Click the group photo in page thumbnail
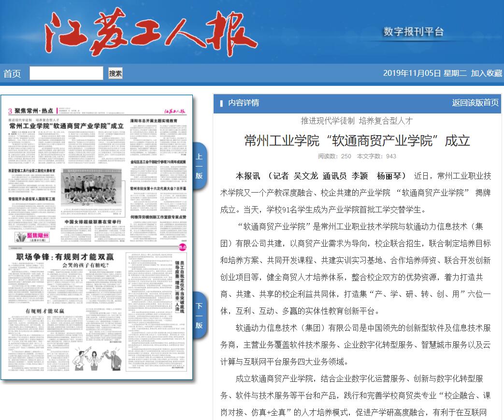This screenshot has width=504, height=420. pyautogui.click(x=91, y=187)
